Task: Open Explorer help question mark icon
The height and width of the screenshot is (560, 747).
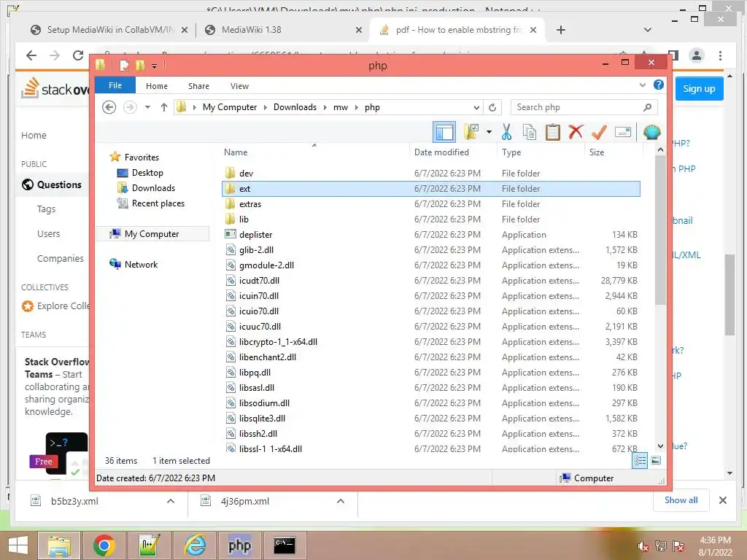Action: tap(659, 85)
